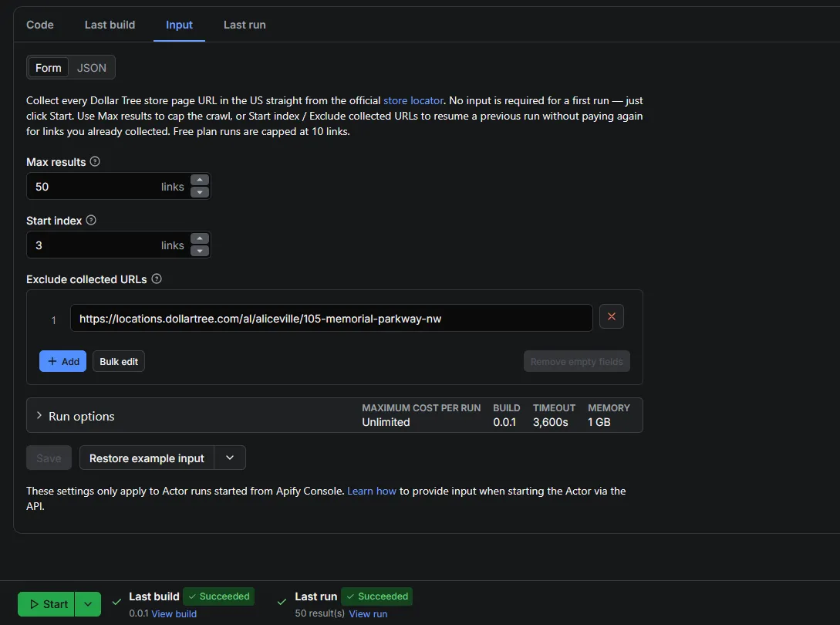Decrease Max results with down arrow
Viewport: 840px width, 625px height.
[x=200, y=192]
